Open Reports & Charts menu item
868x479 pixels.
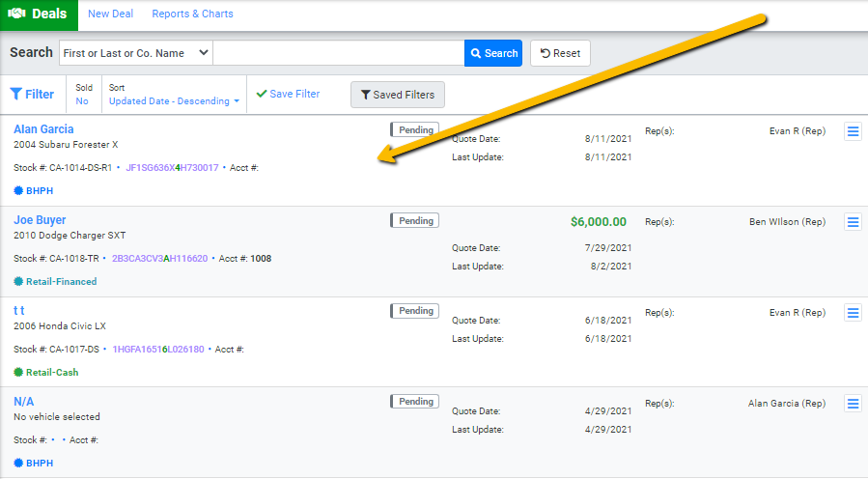pos(192,14)
